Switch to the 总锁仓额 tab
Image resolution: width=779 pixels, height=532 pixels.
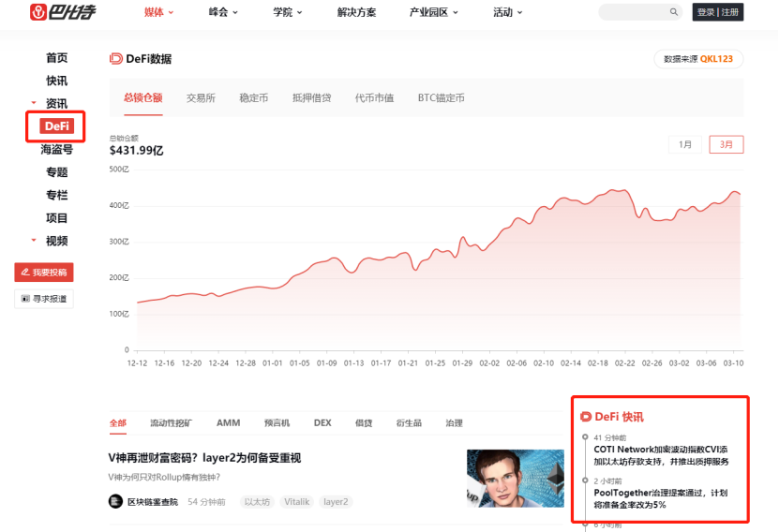click(143, 97)
